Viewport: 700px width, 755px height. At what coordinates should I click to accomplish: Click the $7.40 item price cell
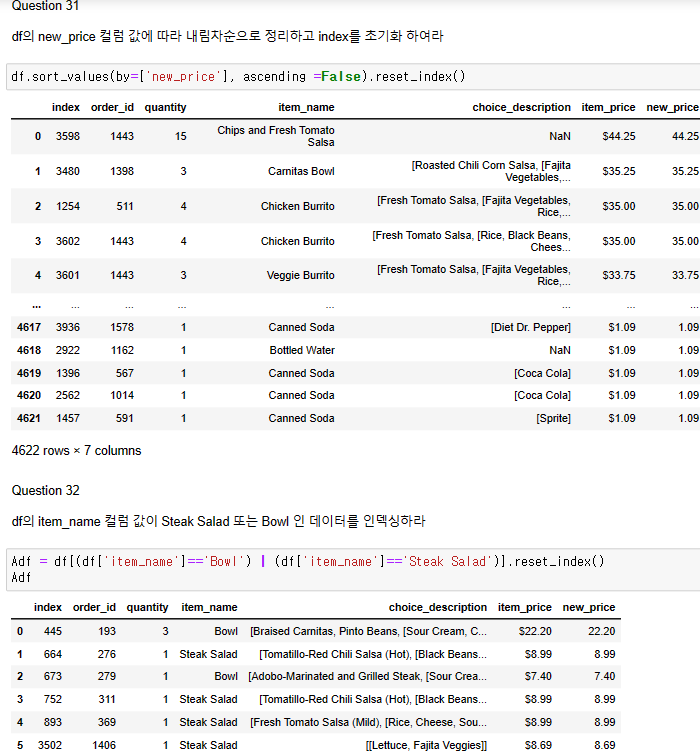[538, 677]
